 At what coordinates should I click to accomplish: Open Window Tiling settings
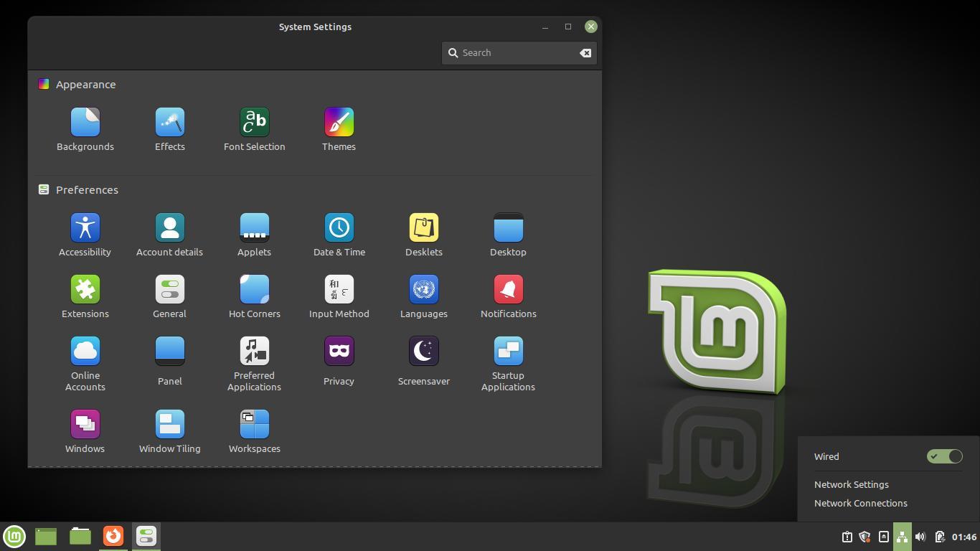pyautogui.click(x=169, y=430)
